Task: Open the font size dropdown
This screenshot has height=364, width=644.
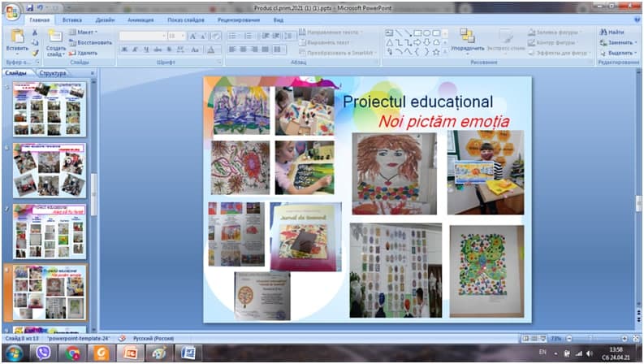Action: pos(181,36)
